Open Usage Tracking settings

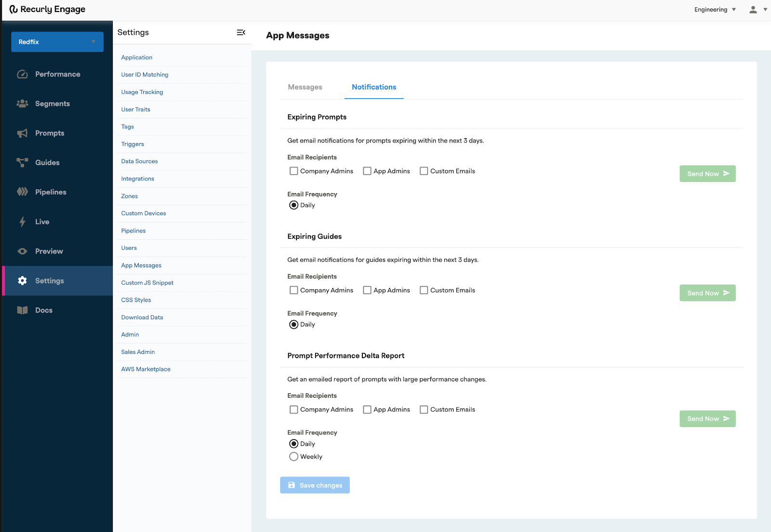coord(142,92)
